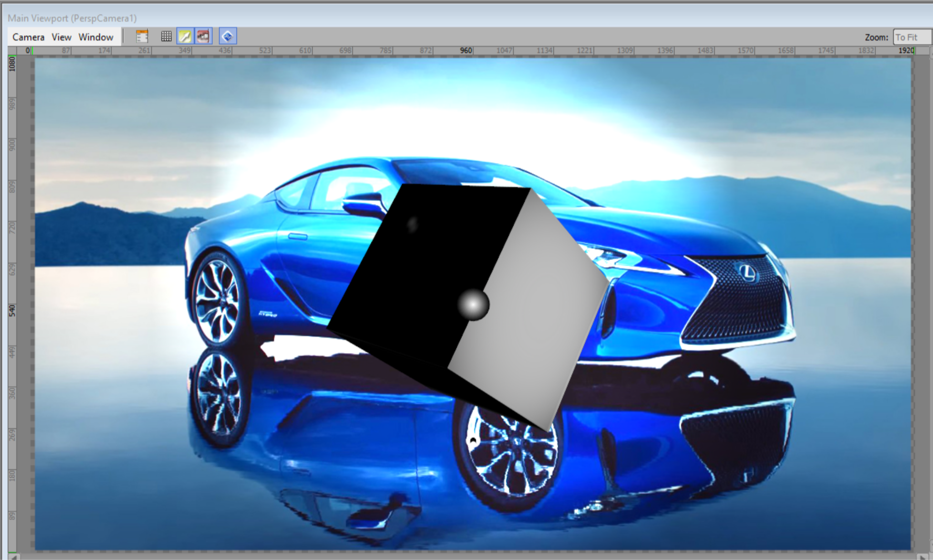Click the 1080 mark on the vertical ruler

[x=12, y=64]
